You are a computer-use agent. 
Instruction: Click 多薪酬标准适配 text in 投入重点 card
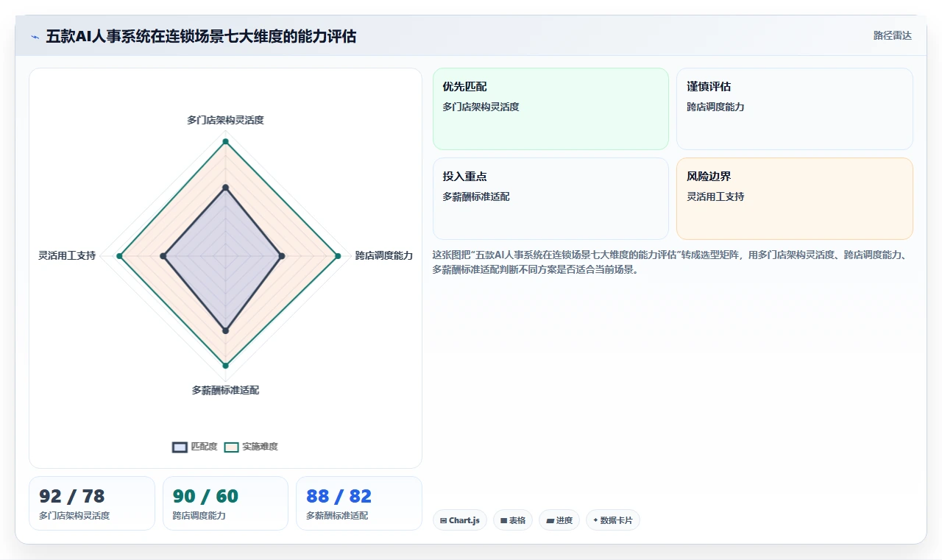click(476, 196)
